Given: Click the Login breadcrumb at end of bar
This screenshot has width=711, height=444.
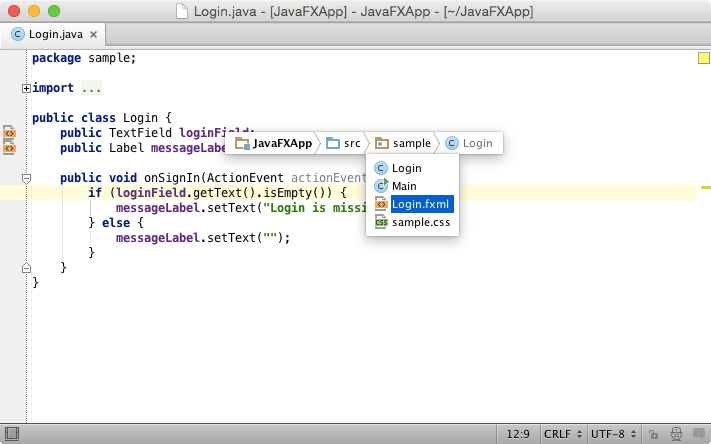Looking at the screenshot, I should (x=469, y=143).
